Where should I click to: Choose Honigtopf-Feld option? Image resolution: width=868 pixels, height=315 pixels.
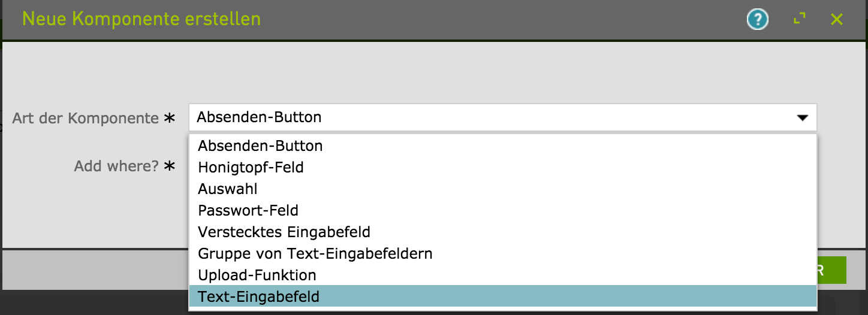coord(251,167)
